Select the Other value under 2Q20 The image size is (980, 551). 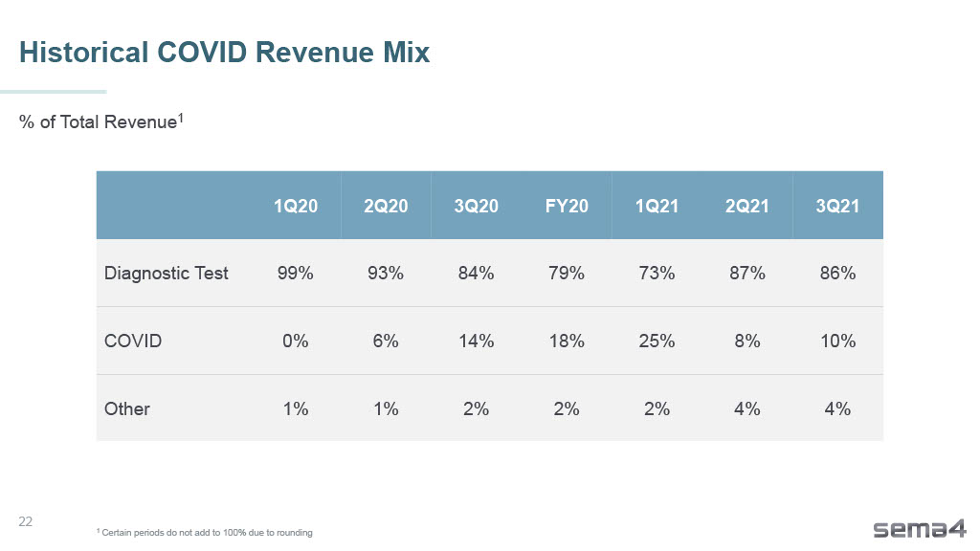point(386,408)
